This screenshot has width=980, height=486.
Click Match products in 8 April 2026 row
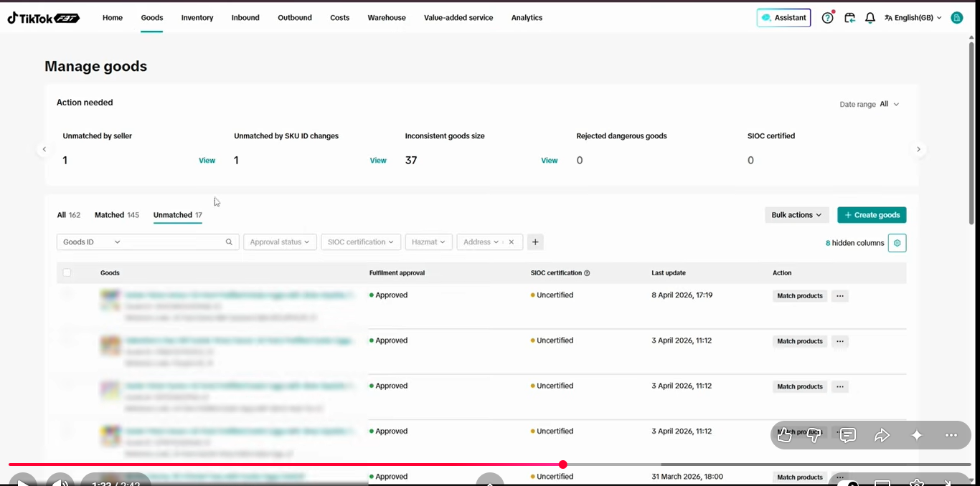point(800,296)
